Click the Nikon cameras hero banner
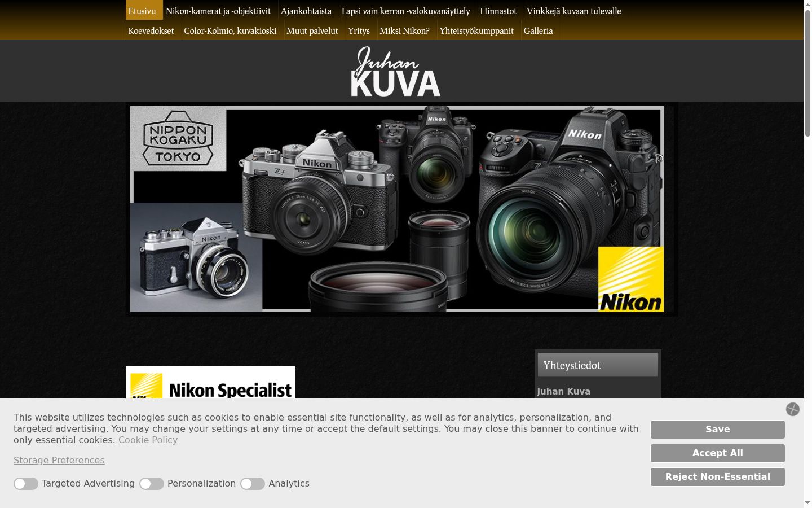This screenshot has height=508, width=812. coord(397,209)
